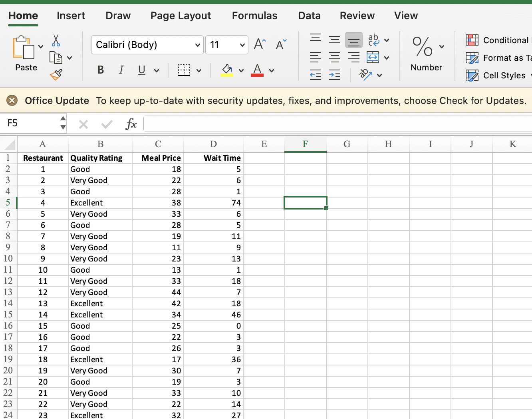
Task: Click the Merge & Center icon
Action: pyautogui.click(x=373, y=58)
